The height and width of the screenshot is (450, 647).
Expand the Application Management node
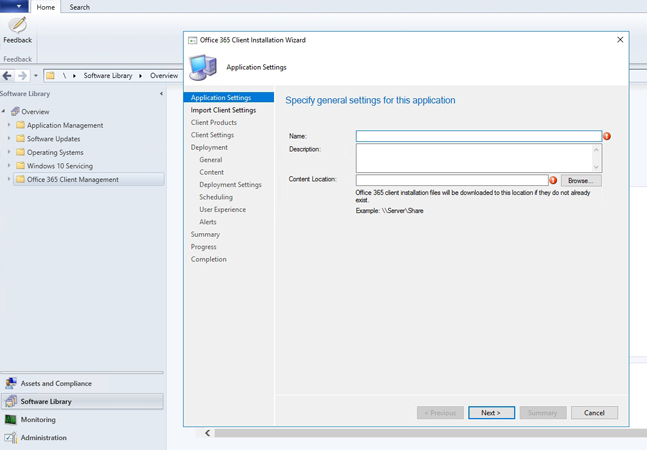[x=9, y=125]
